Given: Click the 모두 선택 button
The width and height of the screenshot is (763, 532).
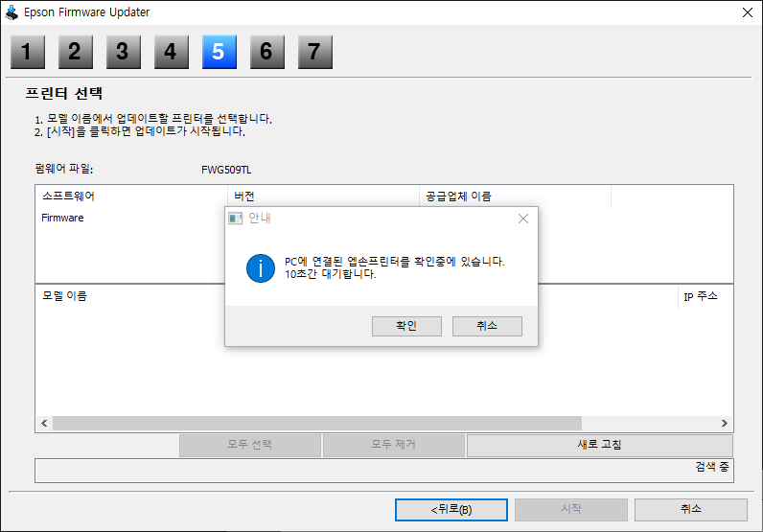Looking at the screenshot, I should coord(250,445).
